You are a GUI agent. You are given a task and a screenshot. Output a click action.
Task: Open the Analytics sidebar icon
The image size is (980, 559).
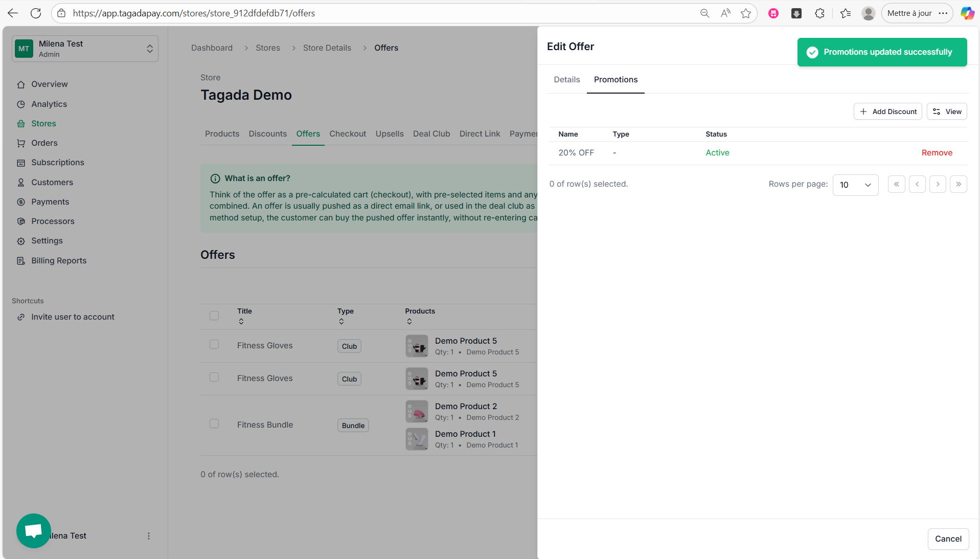click(21, 104)
